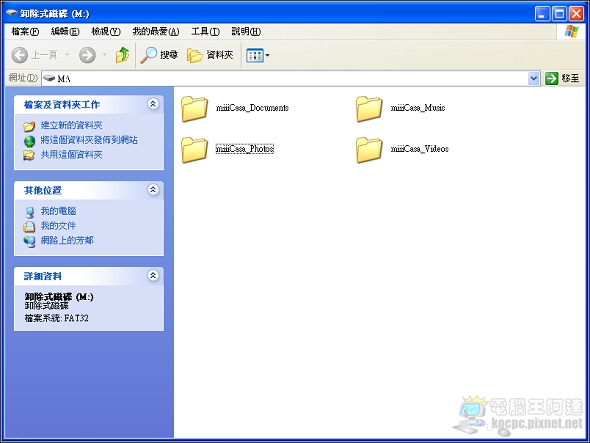Click the green Go arrow button
Viewport: 590px width, 443px height.
point(551,78)
